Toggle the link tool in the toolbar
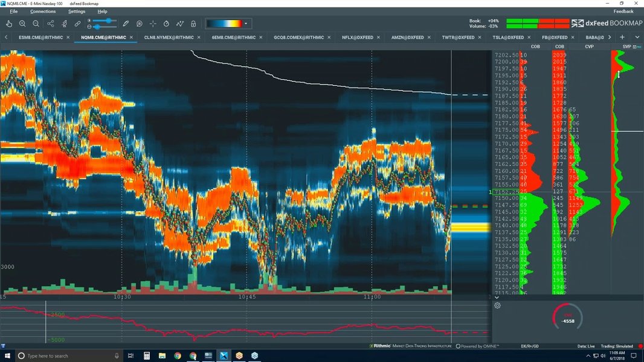This screenshot has height=362, width=644. click(x=77, y=23)
